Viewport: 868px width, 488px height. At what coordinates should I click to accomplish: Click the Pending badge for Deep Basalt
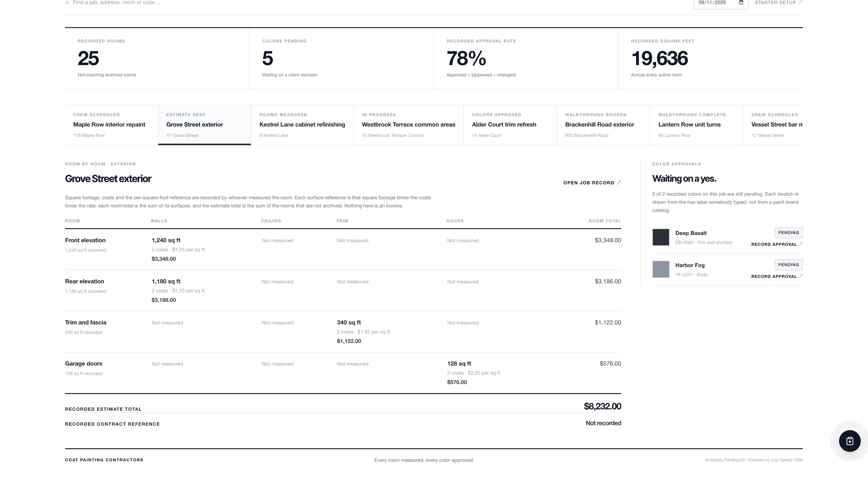[x=788, y=233]
